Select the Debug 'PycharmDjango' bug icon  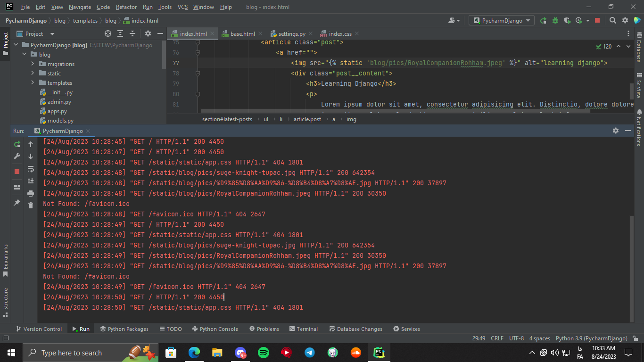point(555,21)
